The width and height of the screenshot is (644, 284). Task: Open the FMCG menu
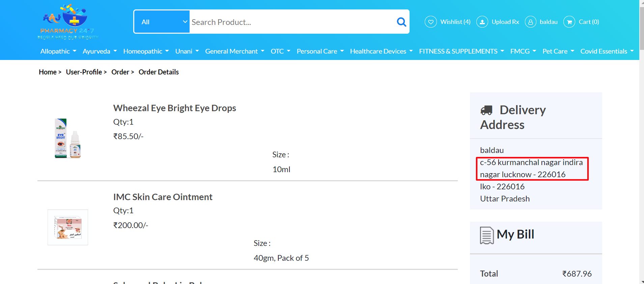(x=523, y=51)
